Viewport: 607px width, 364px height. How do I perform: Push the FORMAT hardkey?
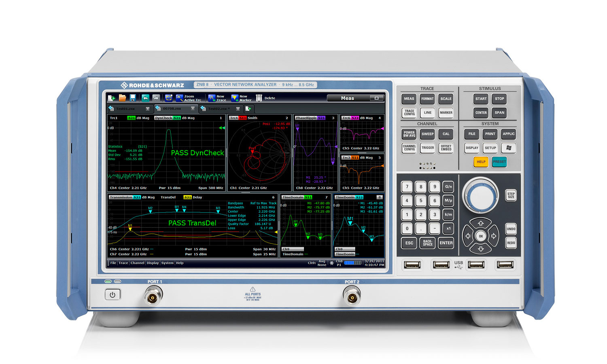click(x=427, y=99)
